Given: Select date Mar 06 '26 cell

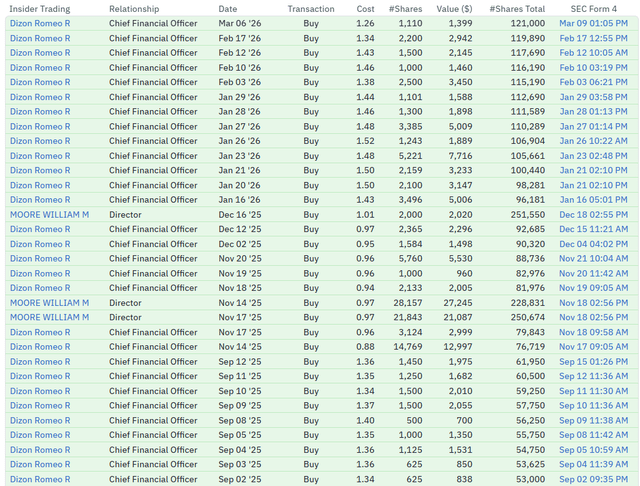Looking at the screenshot, I should (x=240, y=23).
